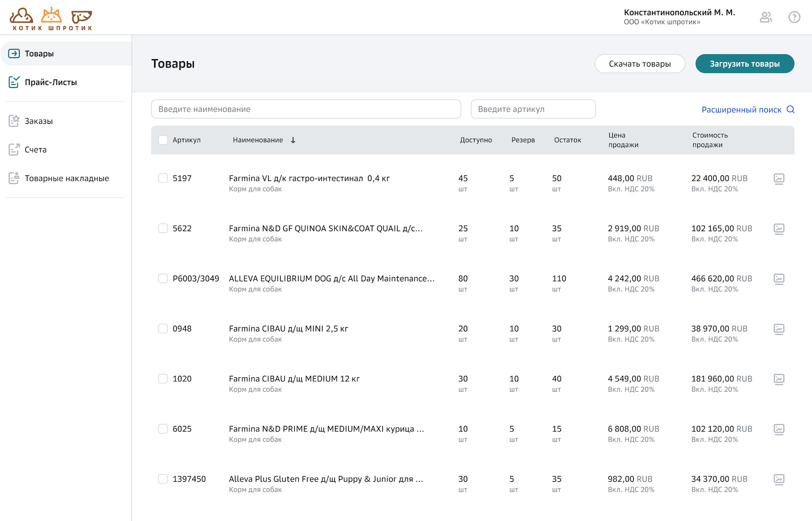The image size is (812, 521).
Task: Click the Резерв column header
Action: click(x=523, y=140)
